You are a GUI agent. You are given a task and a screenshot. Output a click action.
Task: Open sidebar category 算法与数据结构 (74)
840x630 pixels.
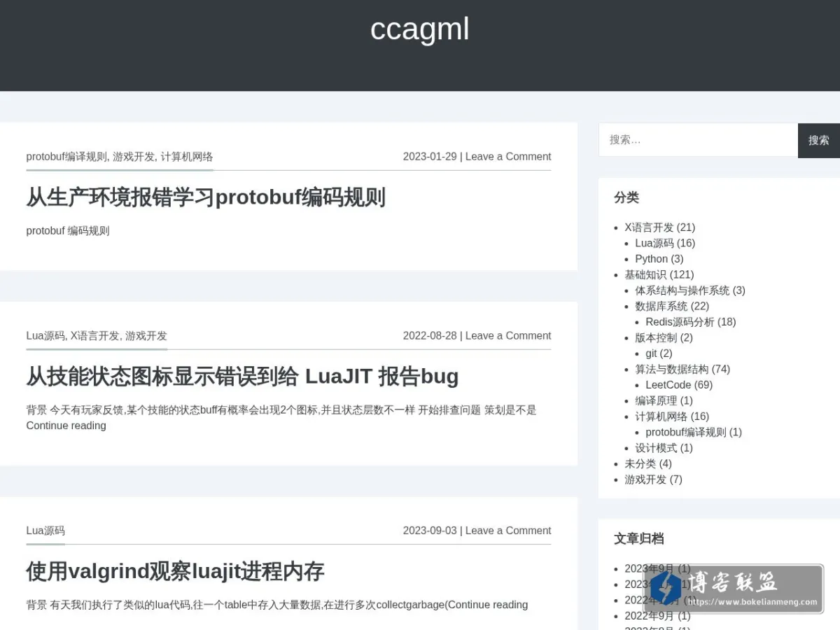pos(672,369)
